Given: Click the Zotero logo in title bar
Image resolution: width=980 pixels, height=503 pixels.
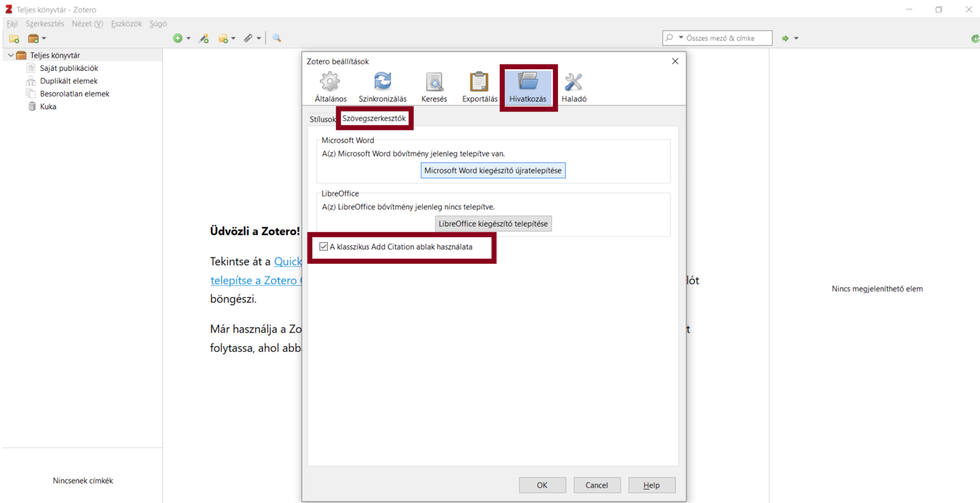Looking at the screenshot, I should [9, 10].
